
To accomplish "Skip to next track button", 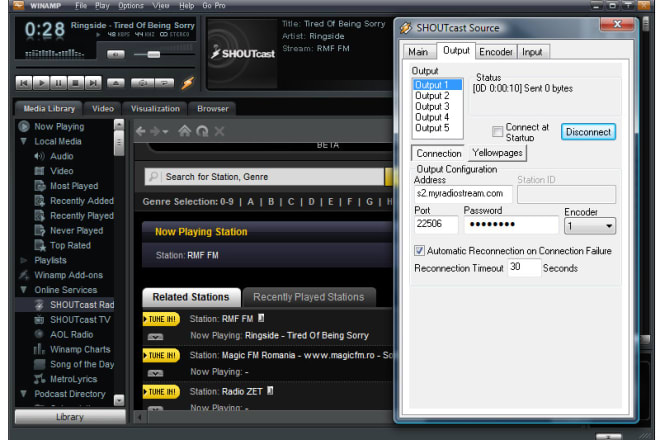I will (93, 83).
